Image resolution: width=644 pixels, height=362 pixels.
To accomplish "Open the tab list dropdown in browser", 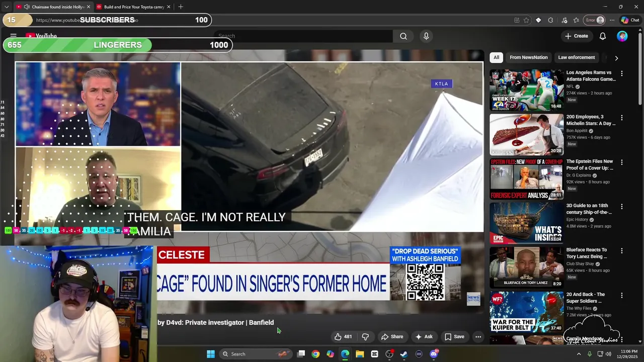I will pyautogui.click(x=6, y=7).
